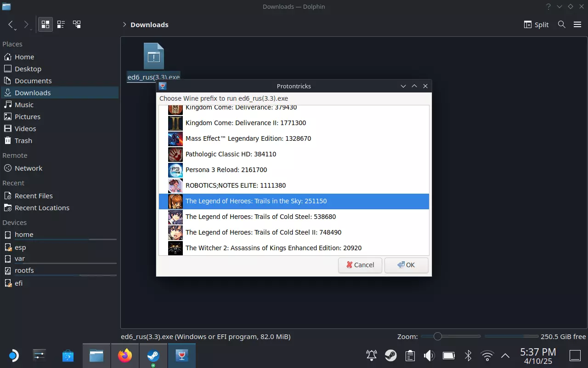
Task: Open Desktop in Places sidebar
Action: [60, 69]
